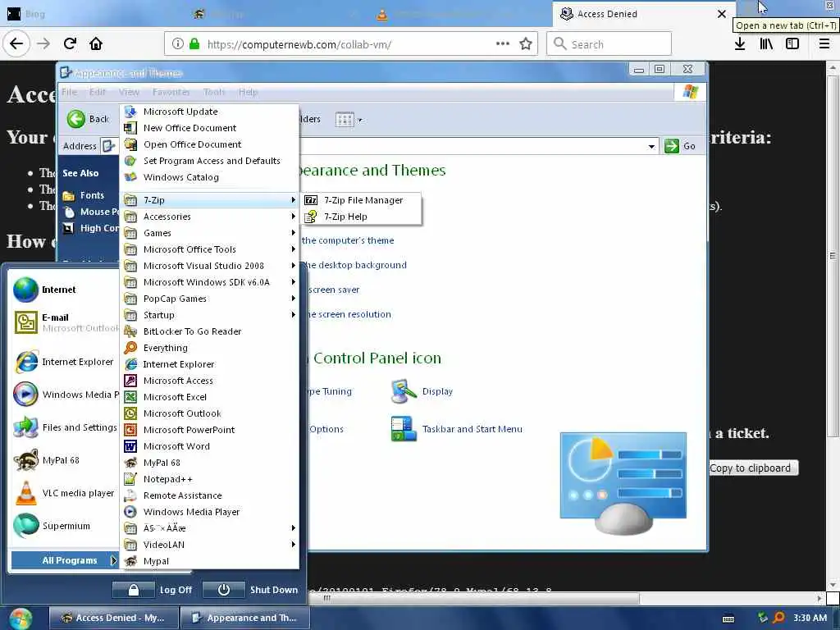Click Everything search tray icon
This screenshot has width=840, height=630.
[x=779, y=618]
